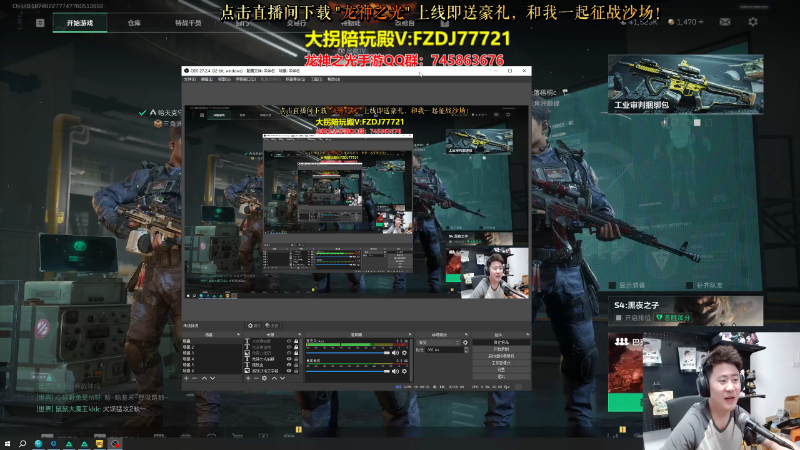Viewport: 800px width, 450px height.
Task: Click first button in OBS controls panel
Action: (x=501, y=342)
